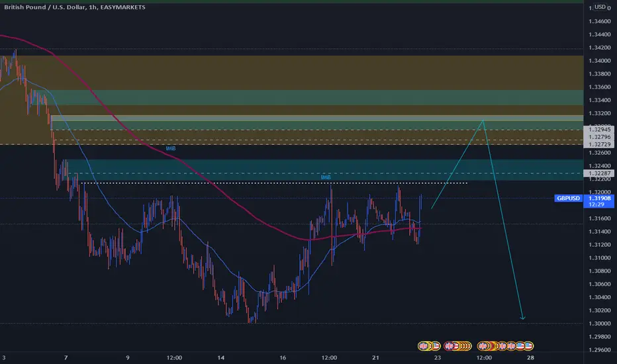The width and height of the screenshot is (617, 364).
Task: Select the 1.32287 price level label
Action: tap(600, 173)
